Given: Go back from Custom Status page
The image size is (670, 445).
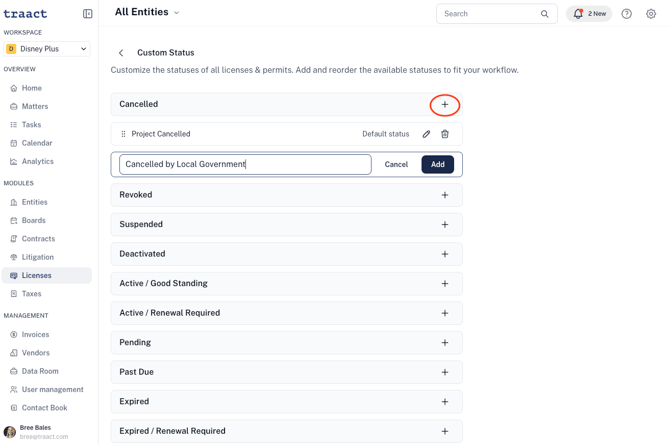Looking at the screenshot, I should click(121, 53).
